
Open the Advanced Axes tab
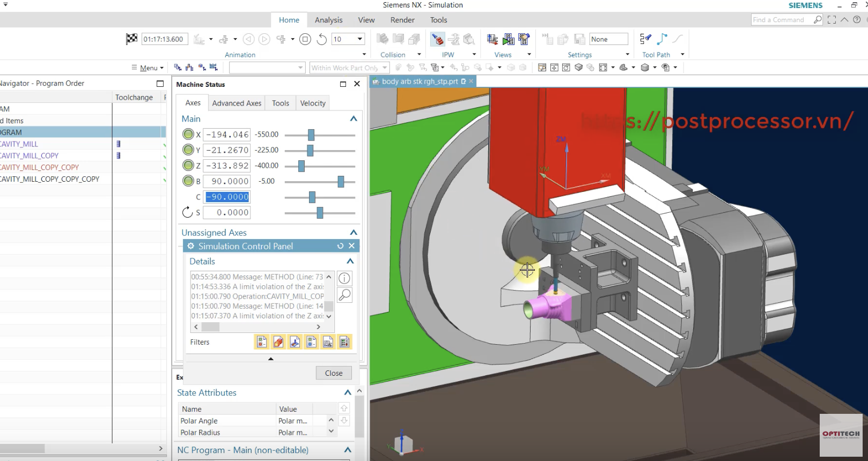pos(237,103)
